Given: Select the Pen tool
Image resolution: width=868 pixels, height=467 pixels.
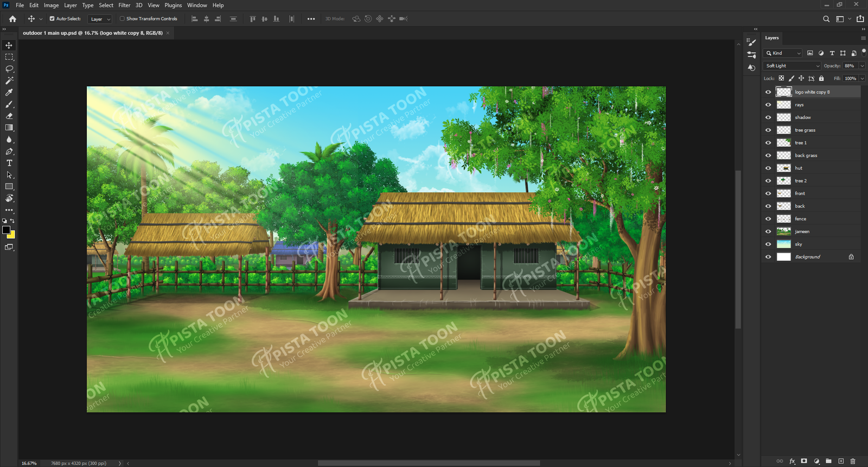Looking at the screenshot, I should pyautogui.click(x=9, y=152).
